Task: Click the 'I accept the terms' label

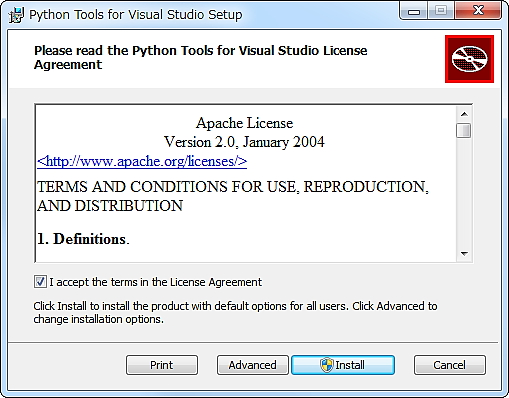Action: [155, 282]
